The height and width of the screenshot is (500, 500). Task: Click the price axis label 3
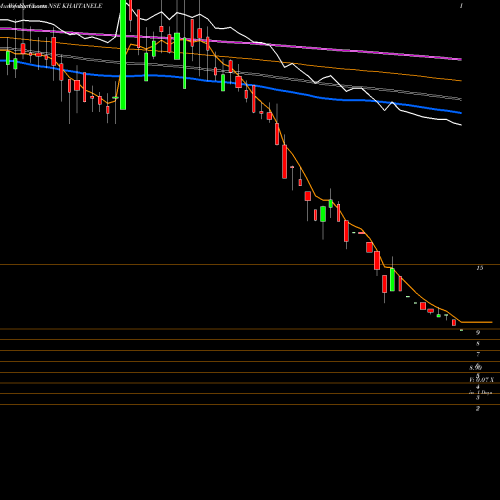(478, 398)
